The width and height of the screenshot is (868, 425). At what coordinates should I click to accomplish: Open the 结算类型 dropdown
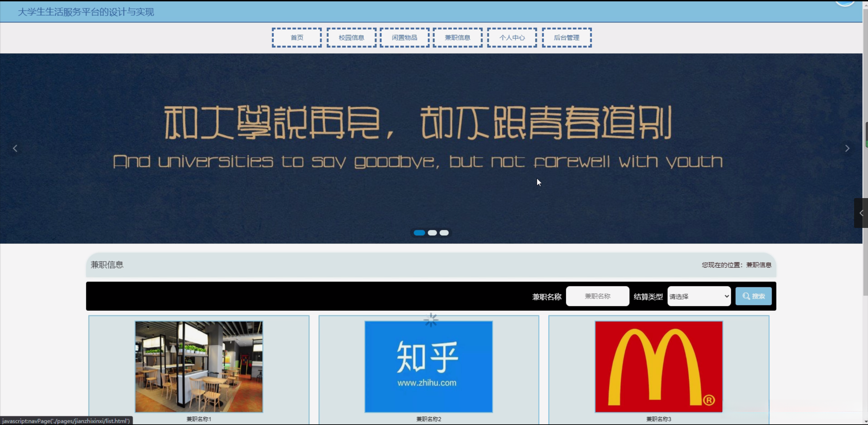coord(699,296)
